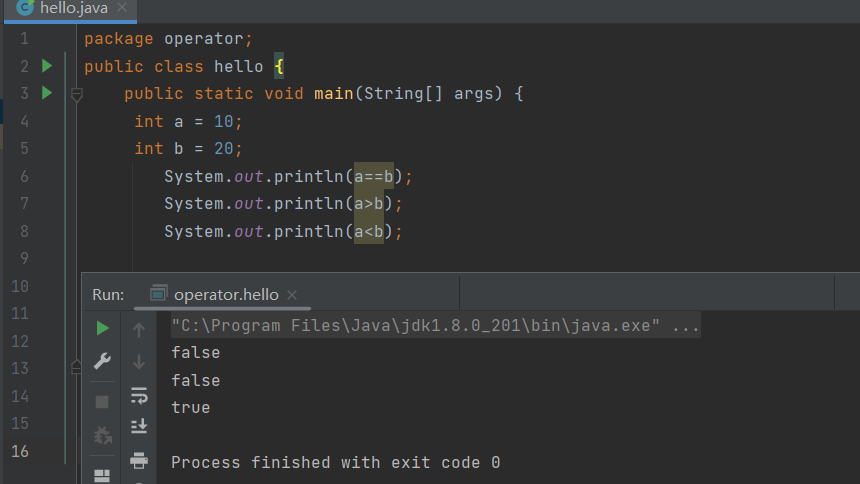
Task: Click the Stop process square icon
Action: pyautogui.click(x=102, y=402)
